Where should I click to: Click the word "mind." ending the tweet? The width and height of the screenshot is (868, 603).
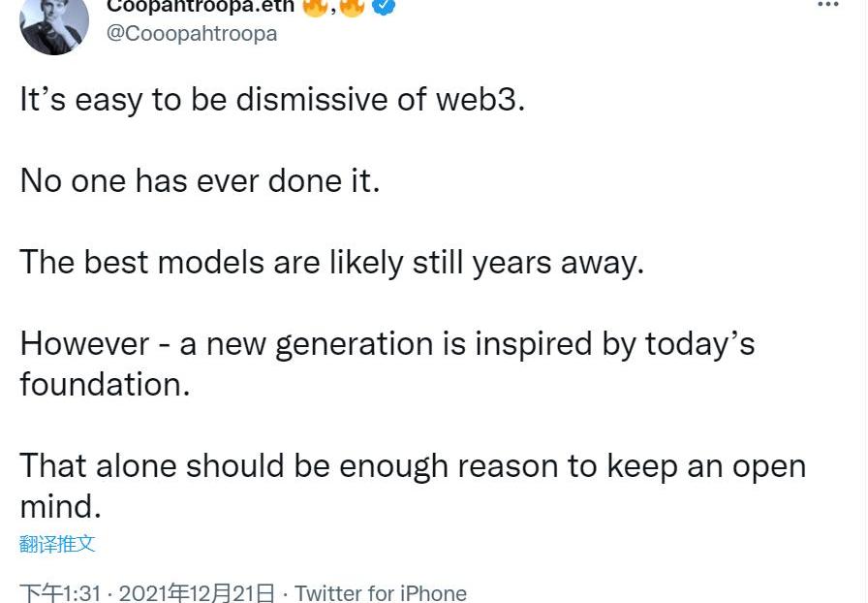coord(60,506)
